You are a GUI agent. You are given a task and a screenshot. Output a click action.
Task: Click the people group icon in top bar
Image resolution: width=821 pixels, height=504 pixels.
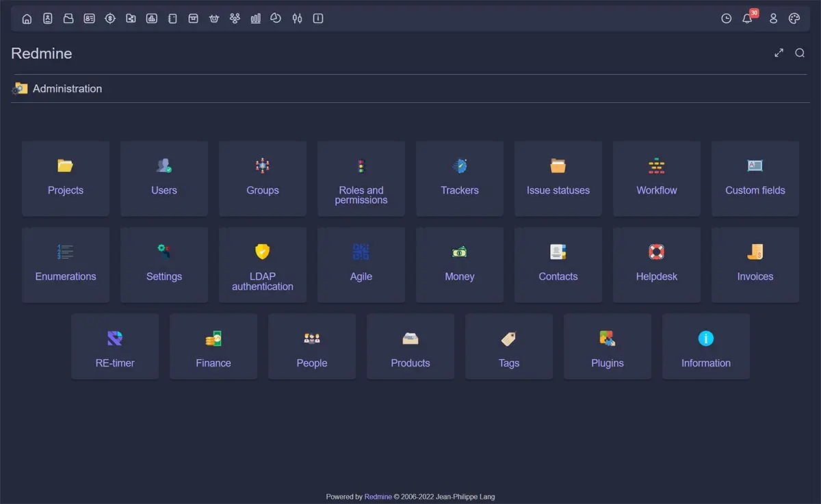pos(235,18)
